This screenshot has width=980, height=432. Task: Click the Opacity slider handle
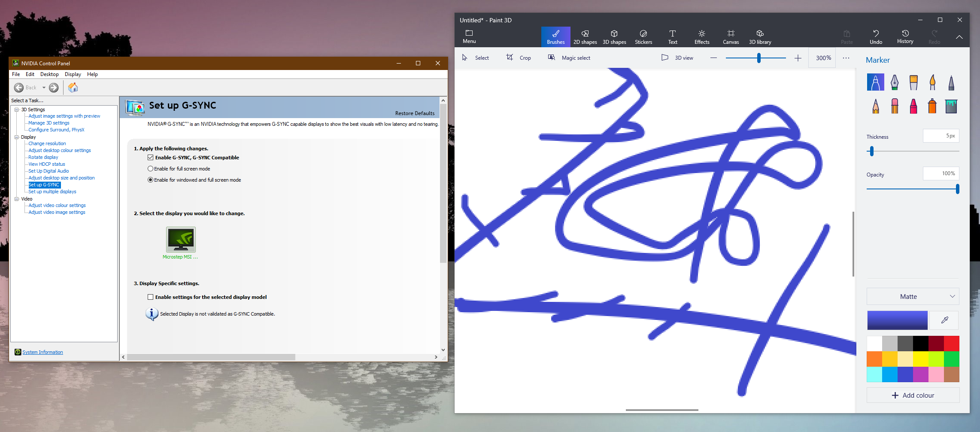pos(958,189)
